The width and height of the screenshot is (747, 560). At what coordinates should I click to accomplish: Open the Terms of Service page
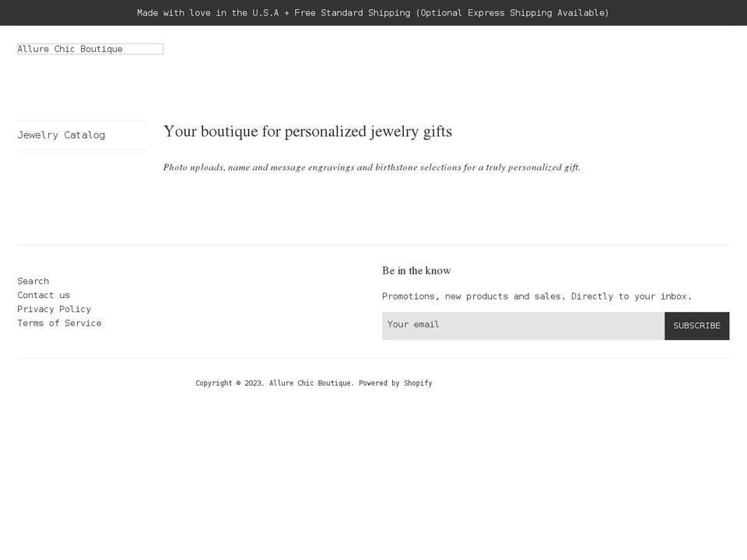pyautogui.click(x=59, y=323)
